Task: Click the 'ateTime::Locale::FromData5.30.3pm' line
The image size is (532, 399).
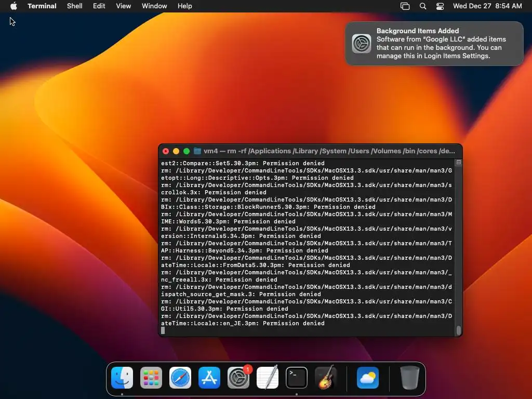Action: pos(256,265)
